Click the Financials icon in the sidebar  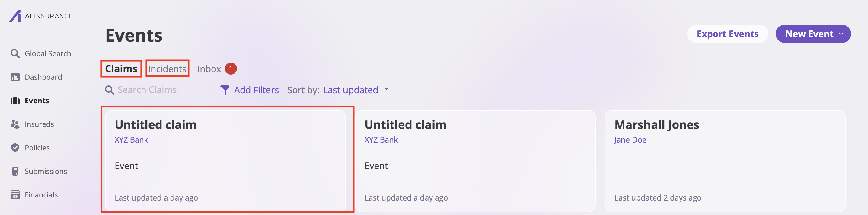point(15,195)
